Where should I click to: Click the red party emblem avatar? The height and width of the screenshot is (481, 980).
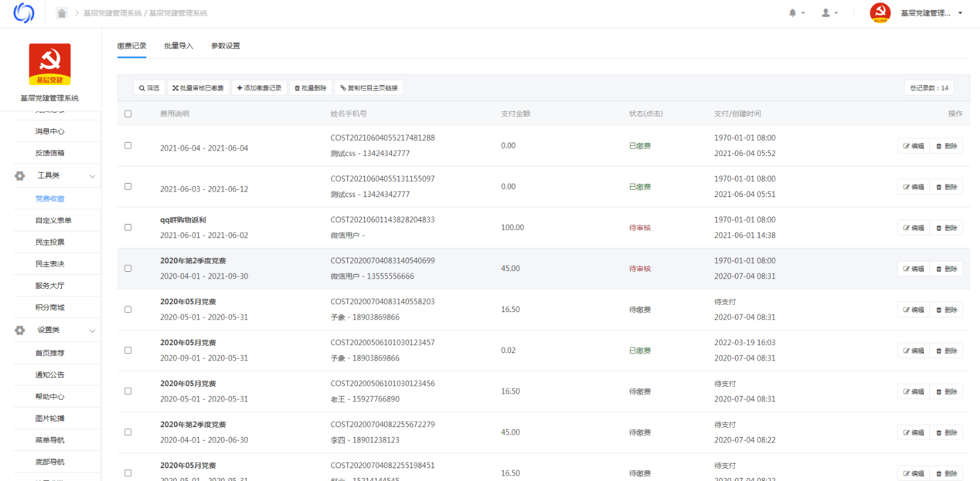pos(880,13)
